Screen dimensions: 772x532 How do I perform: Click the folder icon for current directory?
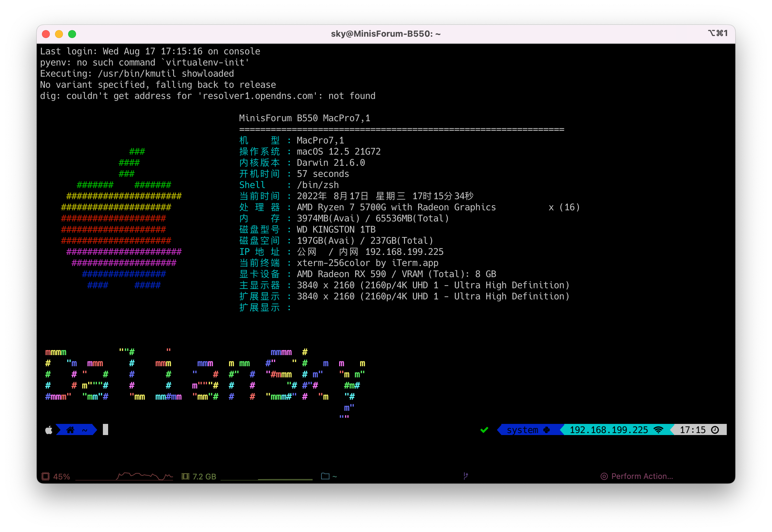pos(325,476)
